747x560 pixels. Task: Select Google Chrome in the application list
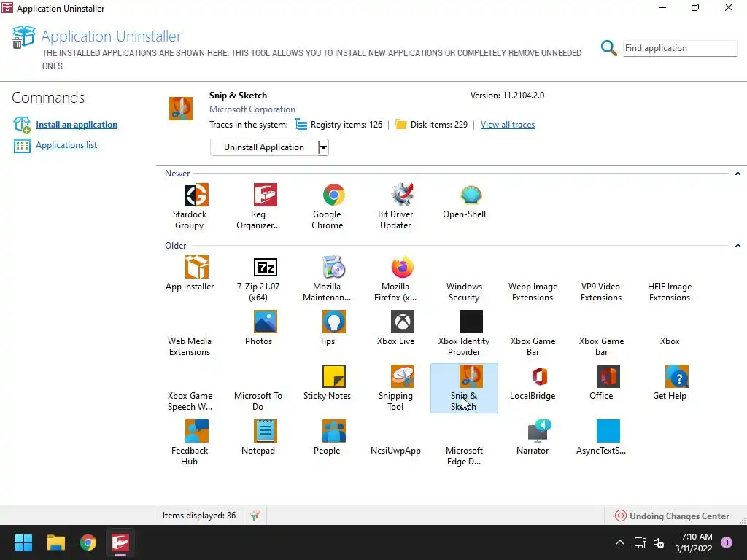328,206
